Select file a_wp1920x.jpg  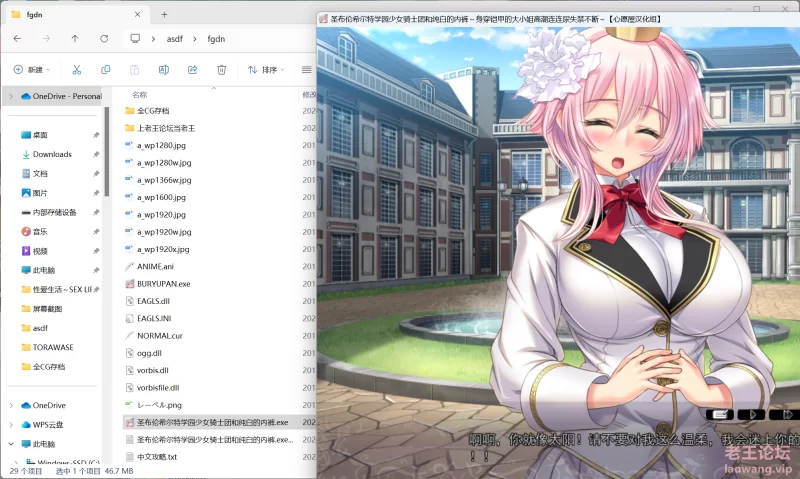(163, 249)
